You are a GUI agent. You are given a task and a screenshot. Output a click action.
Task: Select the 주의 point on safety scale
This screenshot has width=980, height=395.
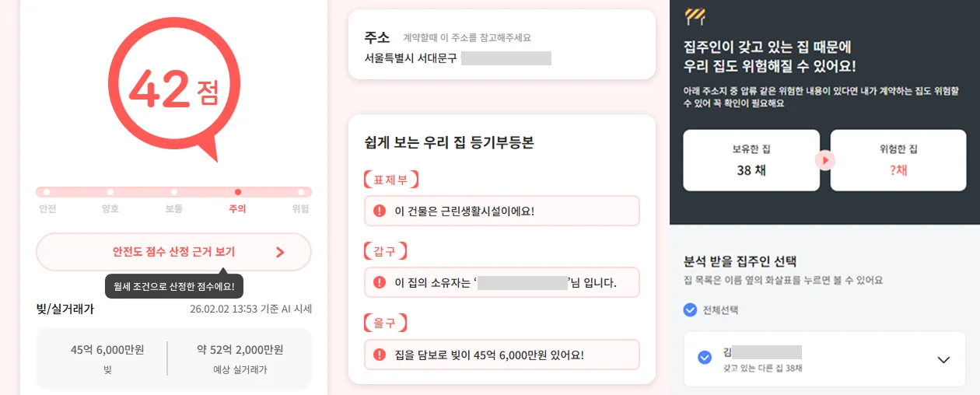(238, 192)
